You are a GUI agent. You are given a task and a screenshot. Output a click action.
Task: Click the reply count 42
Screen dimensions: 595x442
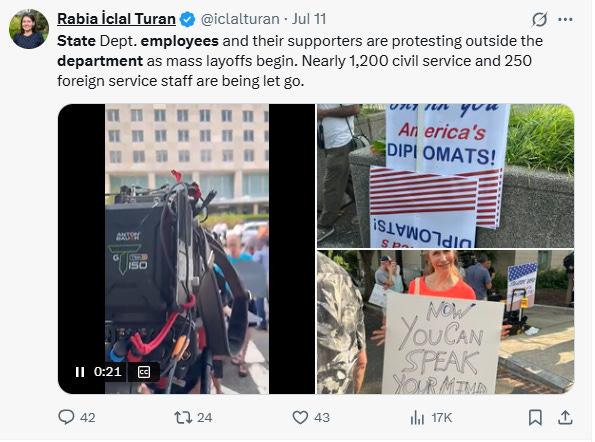[87, 418]
